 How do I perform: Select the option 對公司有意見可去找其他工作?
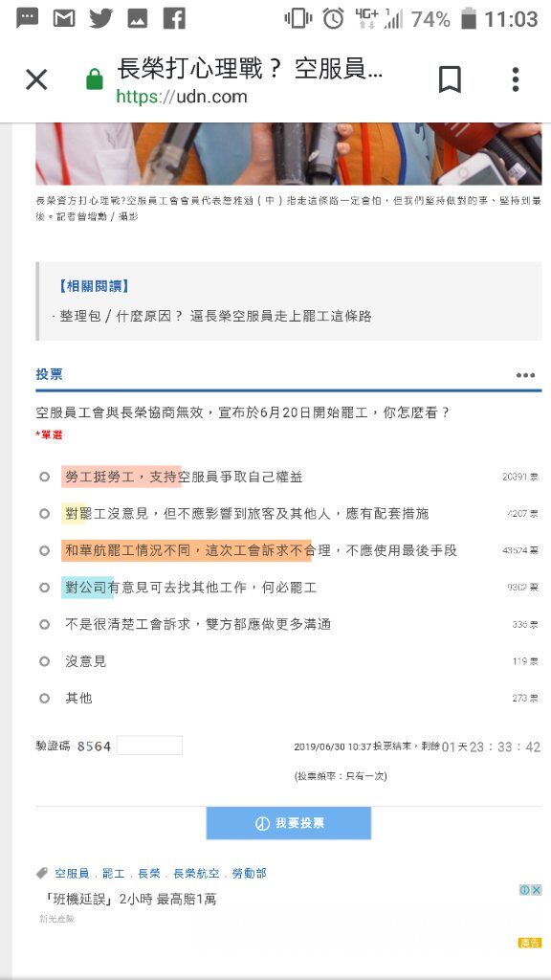[x=44, y=588]
